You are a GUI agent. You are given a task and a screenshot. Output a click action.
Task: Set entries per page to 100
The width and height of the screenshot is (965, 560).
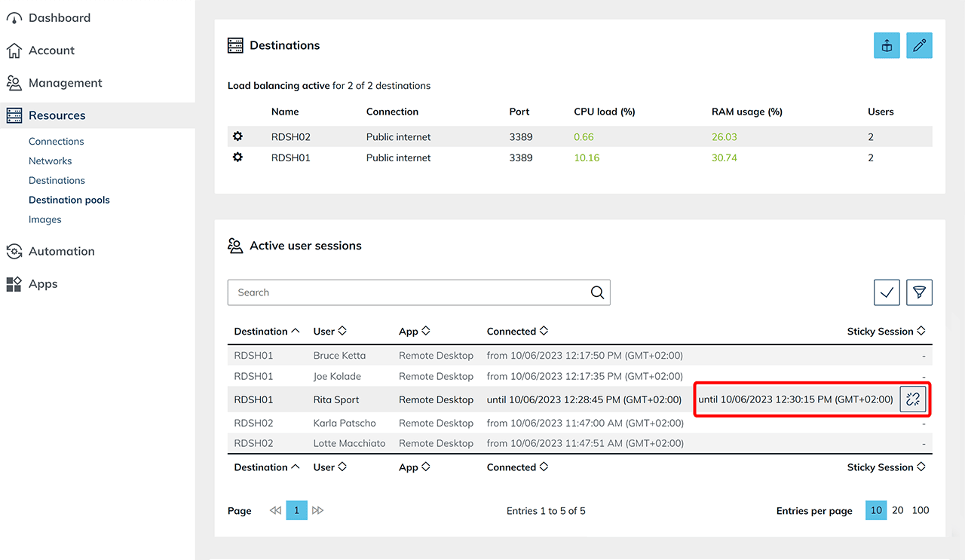pos(921,510)
